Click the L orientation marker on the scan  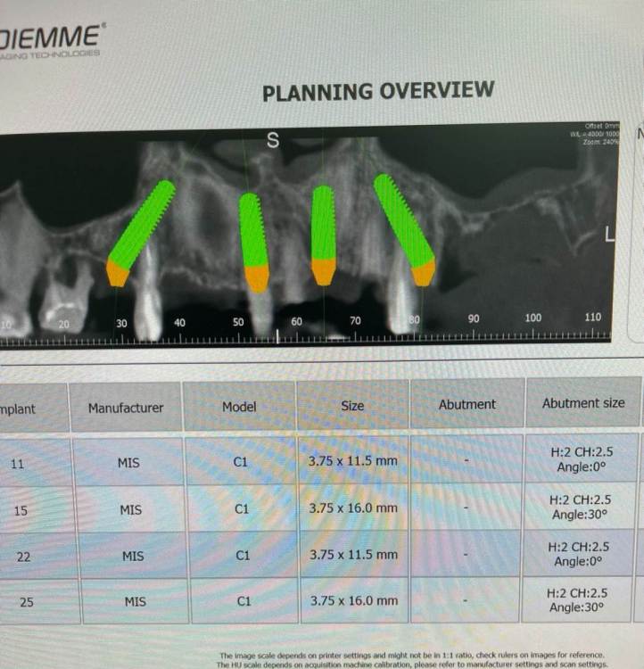click(x=610, y=235)
